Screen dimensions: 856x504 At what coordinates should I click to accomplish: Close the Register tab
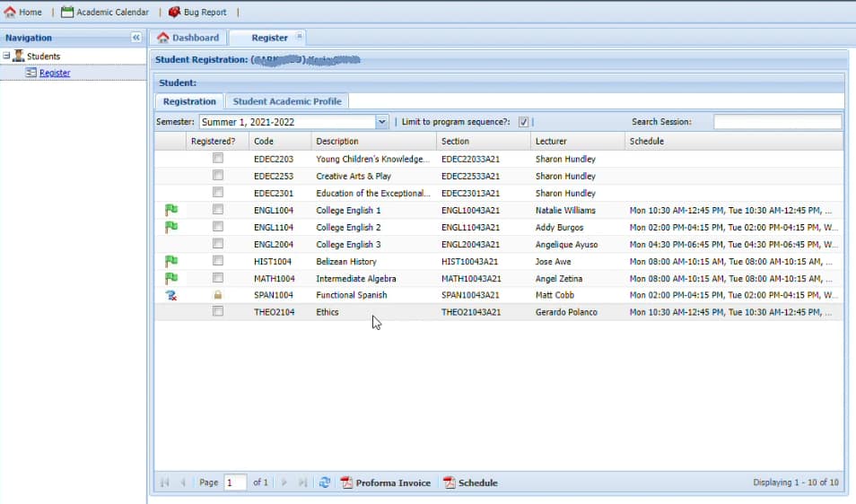coord(300,37)
